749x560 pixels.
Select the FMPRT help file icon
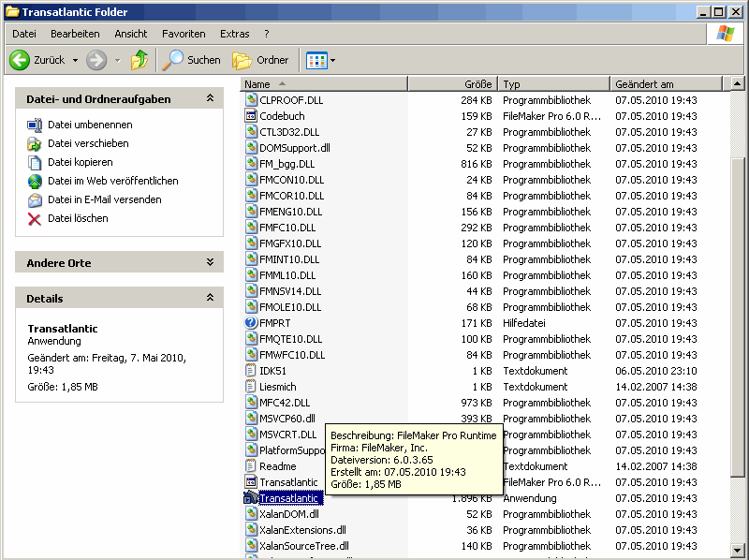pos(251,323)
